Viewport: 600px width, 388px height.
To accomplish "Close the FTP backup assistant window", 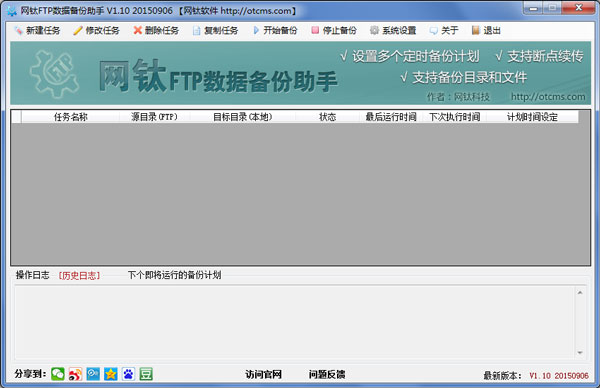I will click(x=579, y=8).
